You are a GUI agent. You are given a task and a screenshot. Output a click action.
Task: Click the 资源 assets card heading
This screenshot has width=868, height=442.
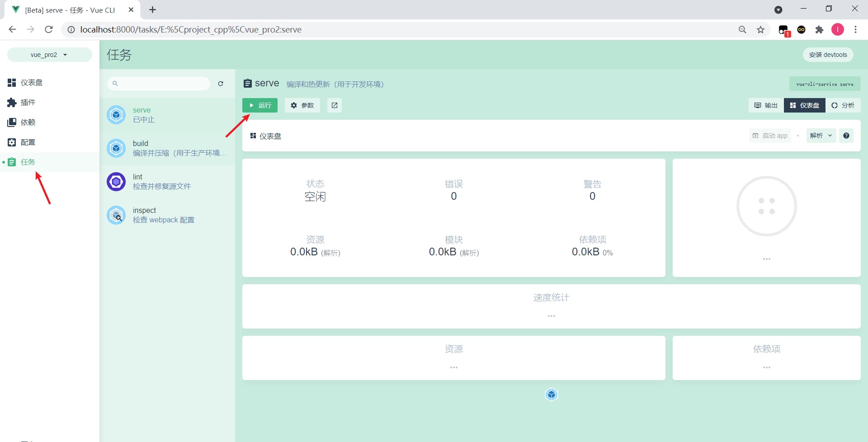(454, 349)
